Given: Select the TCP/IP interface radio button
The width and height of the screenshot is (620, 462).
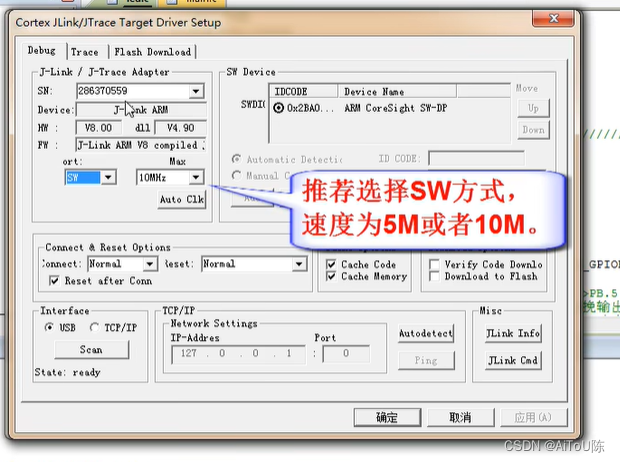Looking at the screenshot, I should [94, 327].
